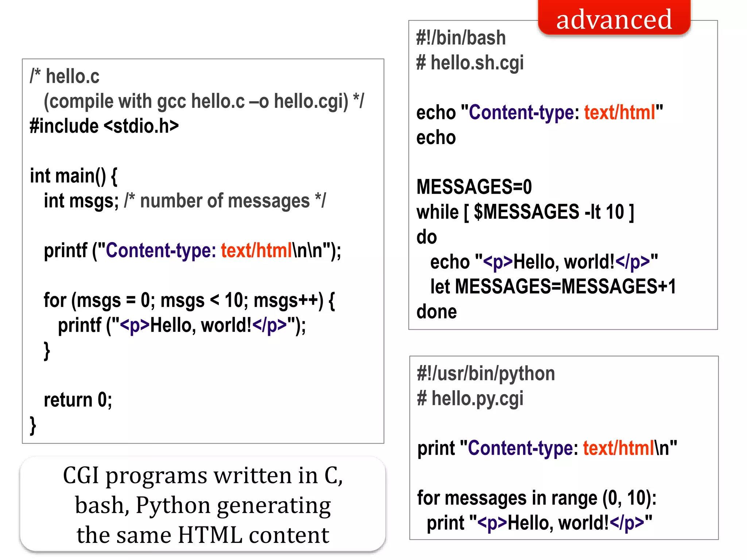Click the C for loop line
This screenshot has width=747, height=560.
[189, 301]
